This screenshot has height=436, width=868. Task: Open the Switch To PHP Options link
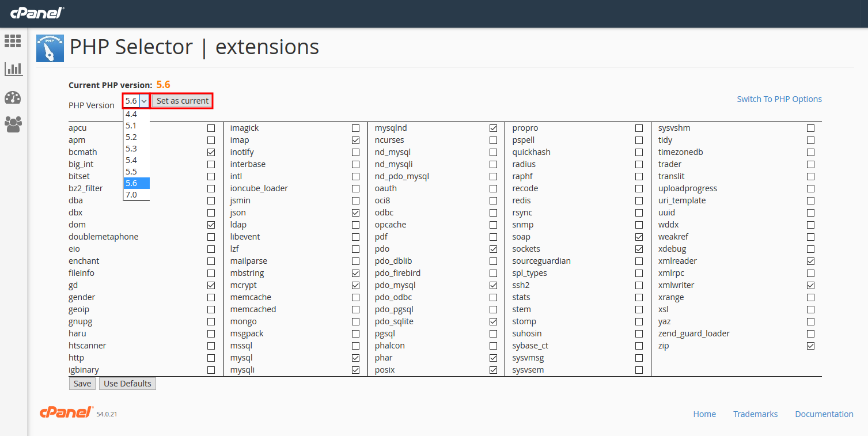(x=779, y=99)
